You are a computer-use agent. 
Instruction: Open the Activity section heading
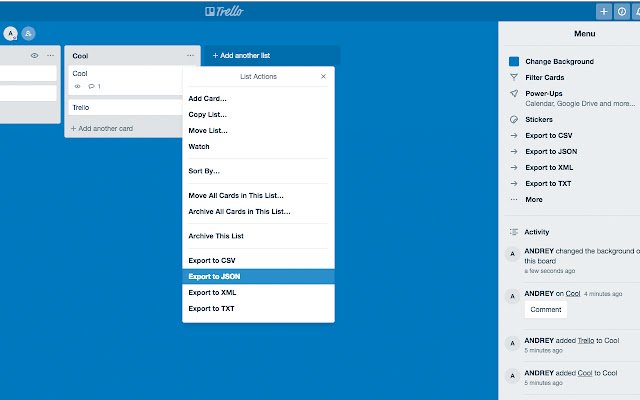pos(536,232)
